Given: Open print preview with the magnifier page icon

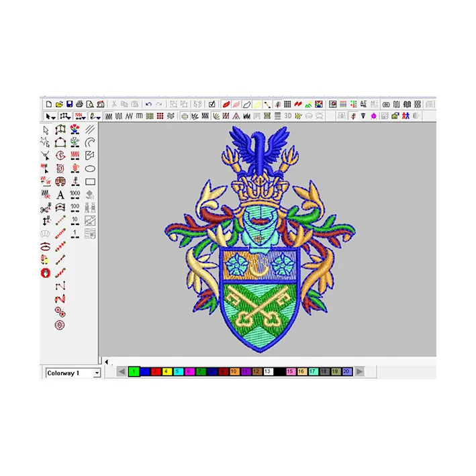Looking at the screenshot, I should pyautogui.click(x=90, y=105).
